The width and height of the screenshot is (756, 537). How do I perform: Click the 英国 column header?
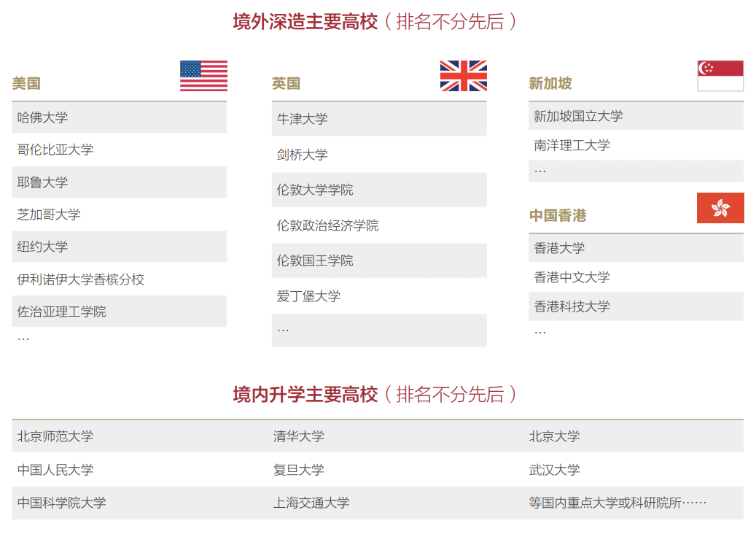(x=286, y=83)
